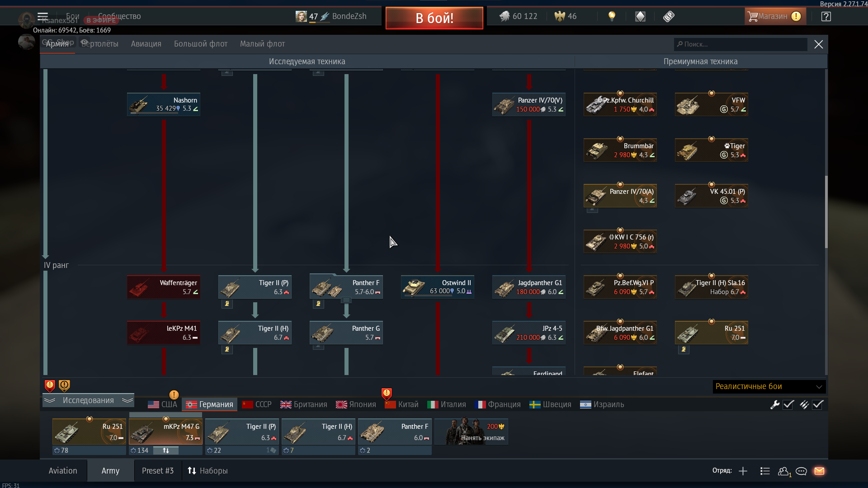The width and height of the screenshot is (868, 488).
Task: Select the Waffenträger research card
Action: (164, 287)
